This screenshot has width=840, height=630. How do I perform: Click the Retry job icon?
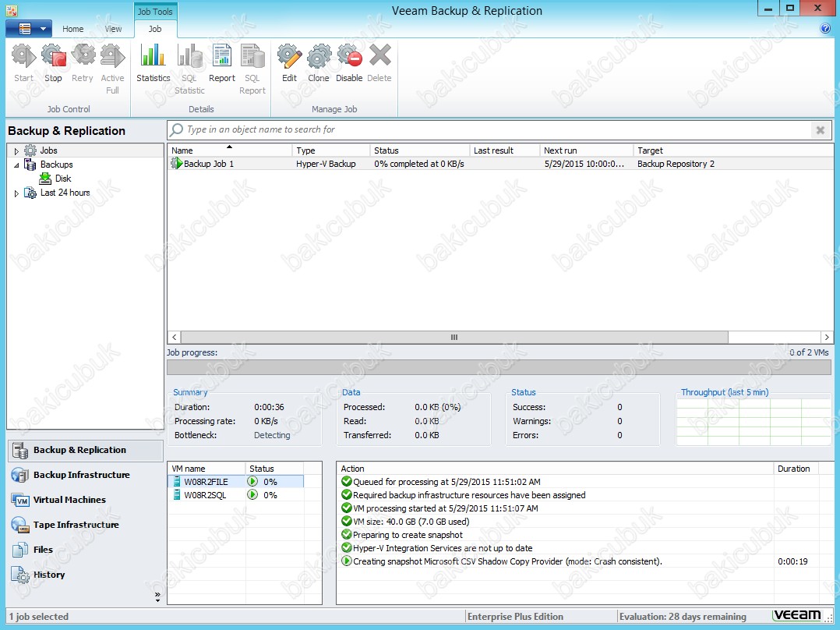(83, 56)
